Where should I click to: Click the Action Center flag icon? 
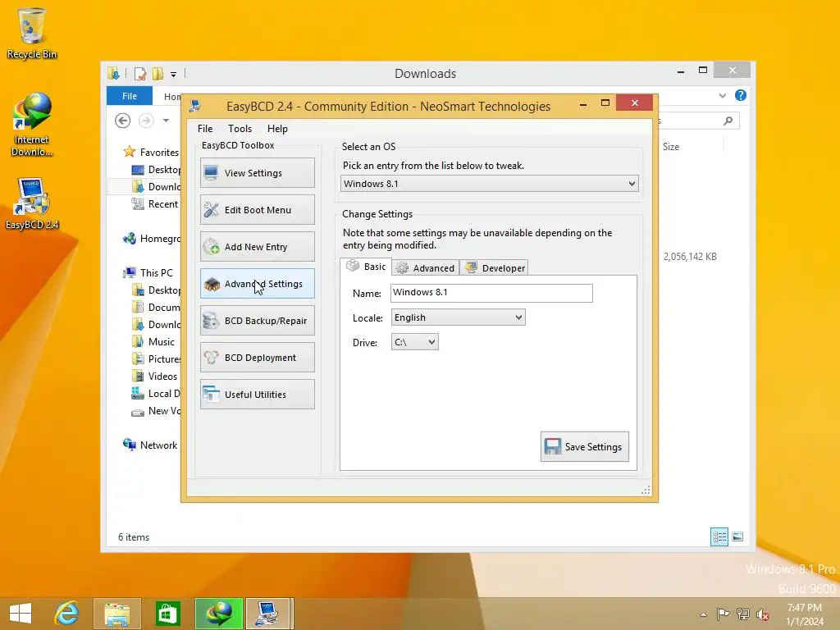[723, 614]
